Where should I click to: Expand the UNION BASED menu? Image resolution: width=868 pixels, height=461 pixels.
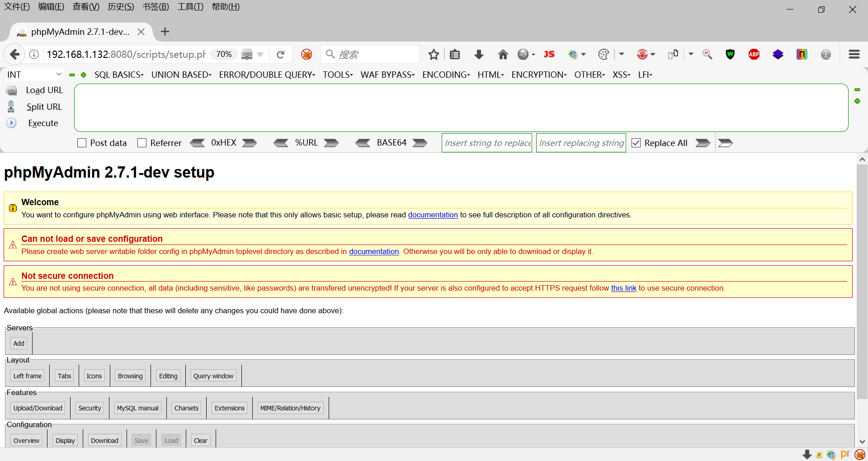click(181, 75)
